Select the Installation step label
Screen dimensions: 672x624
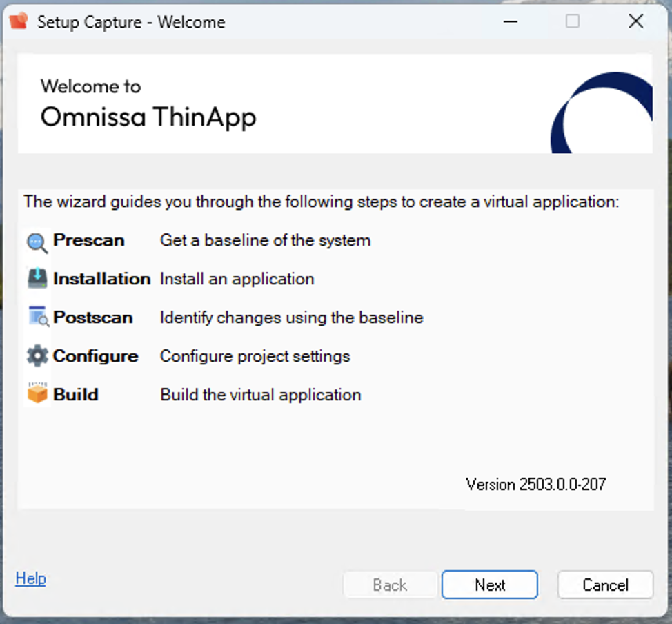[101, 279]
